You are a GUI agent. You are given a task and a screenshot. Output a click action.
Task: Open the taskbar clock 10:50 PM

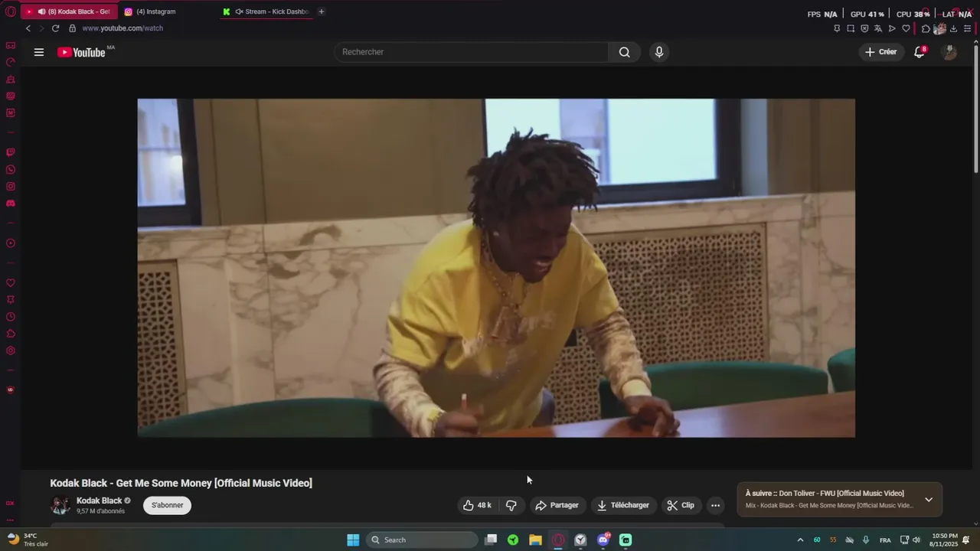[945, 540]
